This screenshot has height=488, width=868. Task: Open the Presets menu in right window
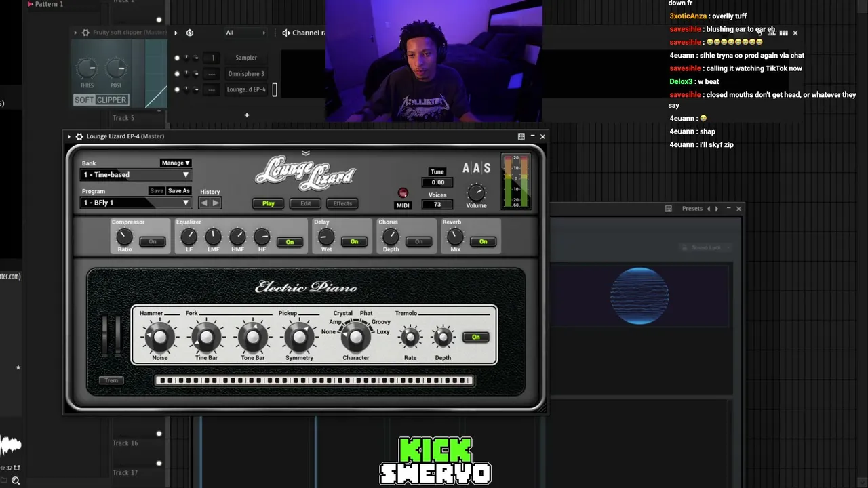coord(692,209)
